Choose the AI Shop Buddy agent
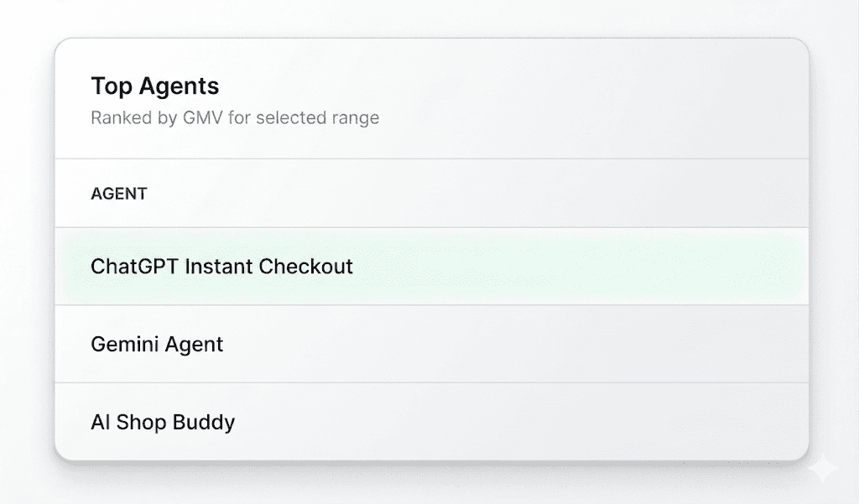 (432, 422)
